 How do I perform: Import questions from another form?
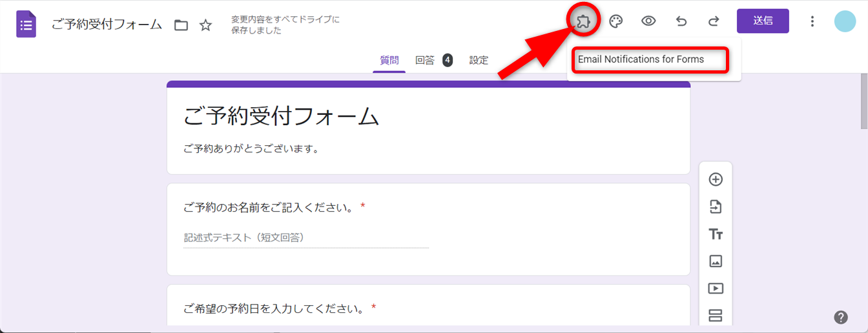tap(716, 207)
